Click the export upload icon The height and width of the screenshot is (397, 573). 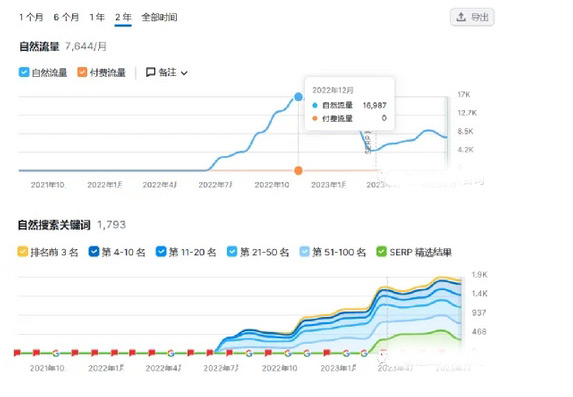tap(461, 17)
